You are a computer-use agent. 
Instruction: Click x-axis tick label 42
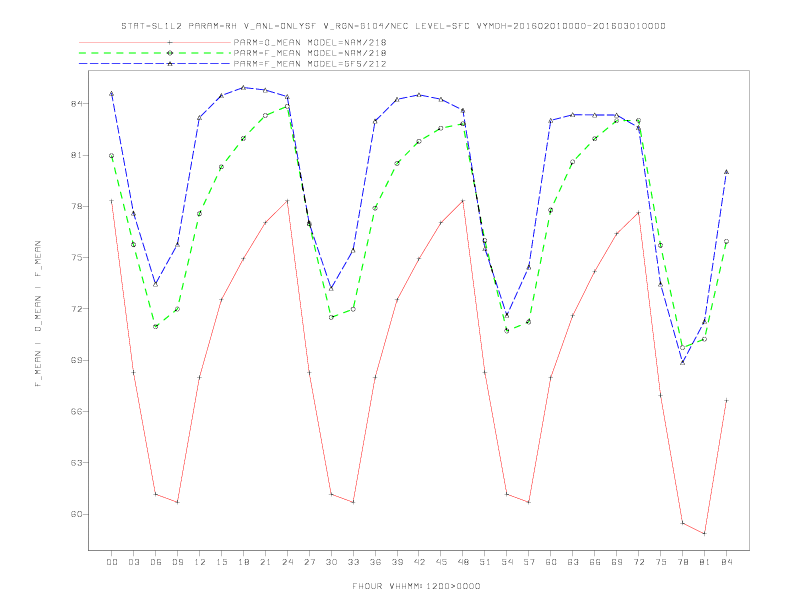419,562
